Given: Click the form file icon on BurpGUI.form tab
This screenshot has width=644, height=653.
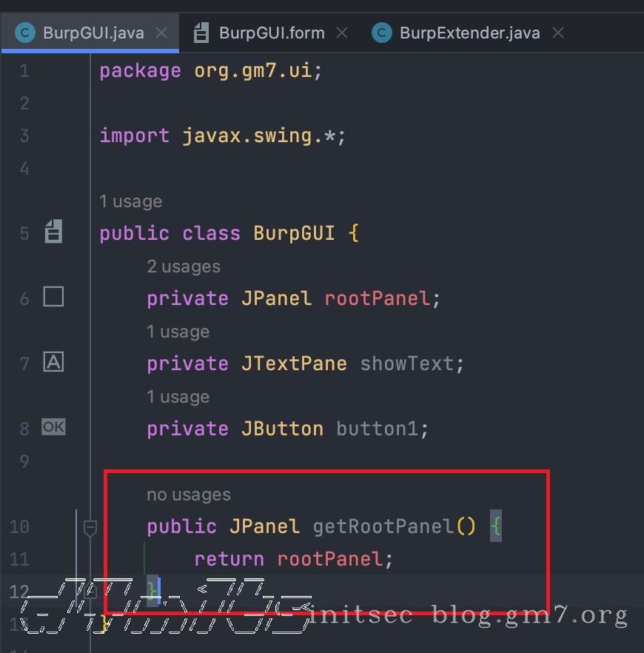Looking at the screenshot, I should tap(201, 33).
